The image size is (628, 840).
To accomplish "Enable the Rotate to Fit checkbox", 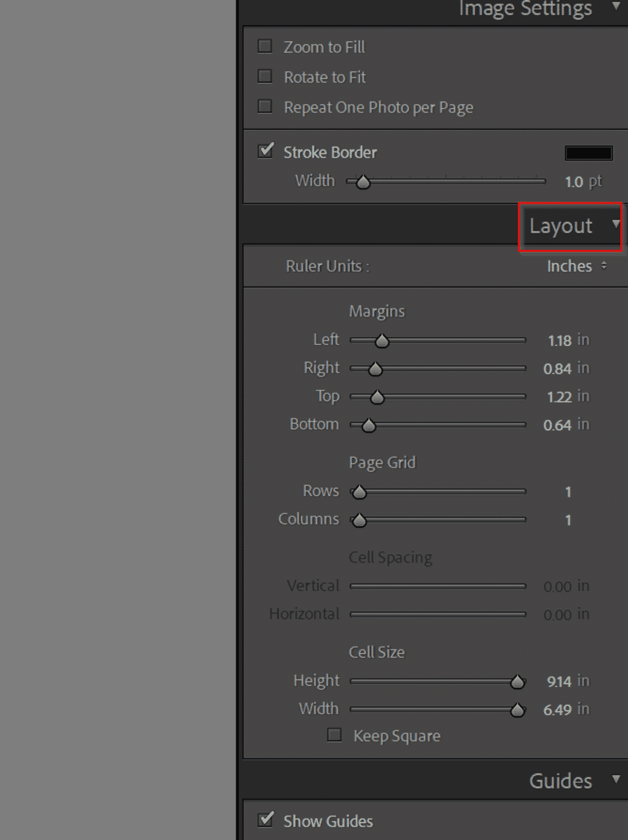I will [264, 76].
